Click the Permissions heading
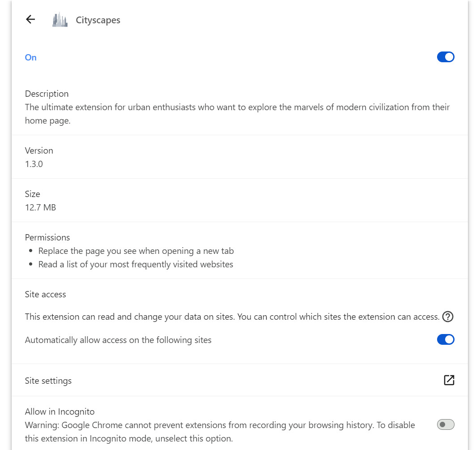Viewport: 476px width, 450px height. coord(47,237)
